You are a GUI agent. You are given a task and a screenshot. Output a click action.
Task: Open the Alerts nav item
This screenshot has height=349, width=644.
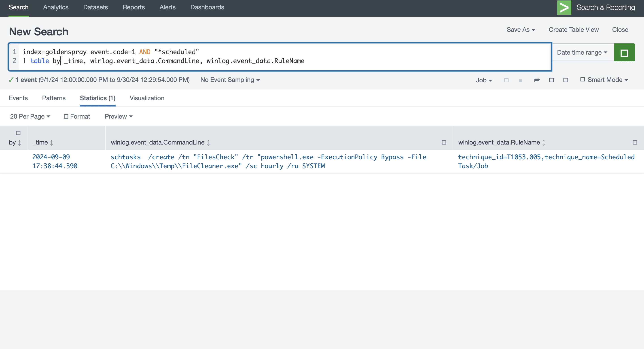(x=167, y=7)
